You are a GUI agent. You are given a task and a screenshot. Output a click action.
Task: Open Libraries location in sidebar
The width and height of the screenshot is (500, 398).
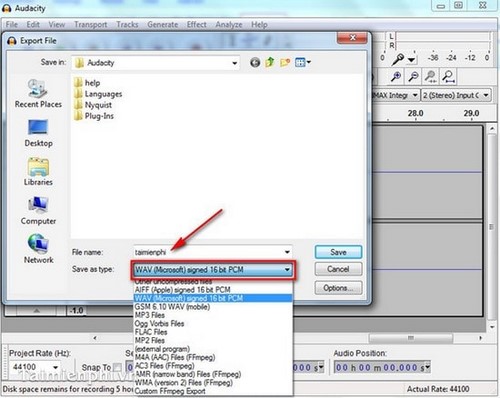click(38, 172)
